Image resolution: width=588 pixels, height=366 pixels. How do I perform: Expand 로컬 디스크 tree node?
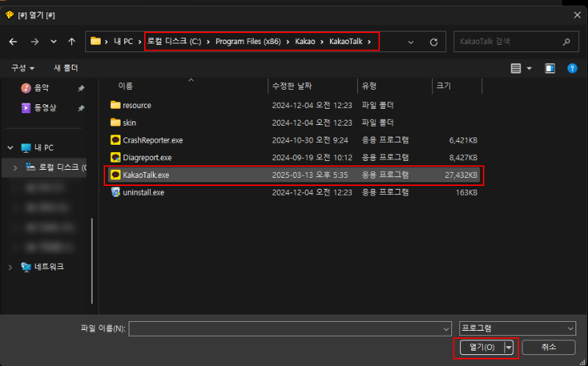point(15,168)
